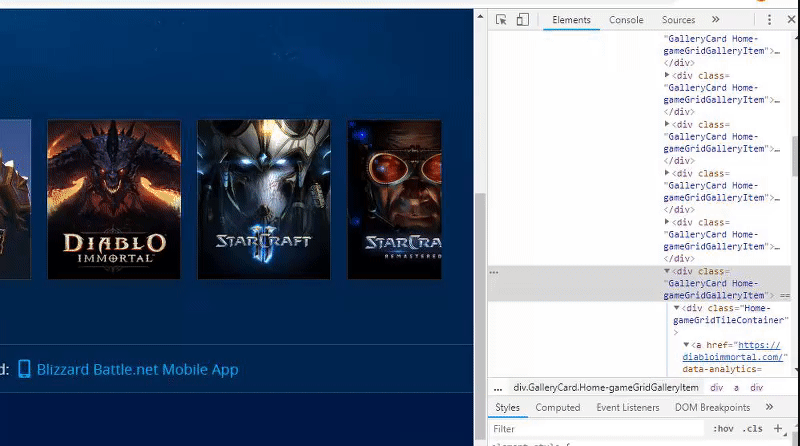Image resolution: width=800 pixels, height=446 pixels.
Task: Follow the https://diabloimmortal.com/ href link
Action: 733,351
